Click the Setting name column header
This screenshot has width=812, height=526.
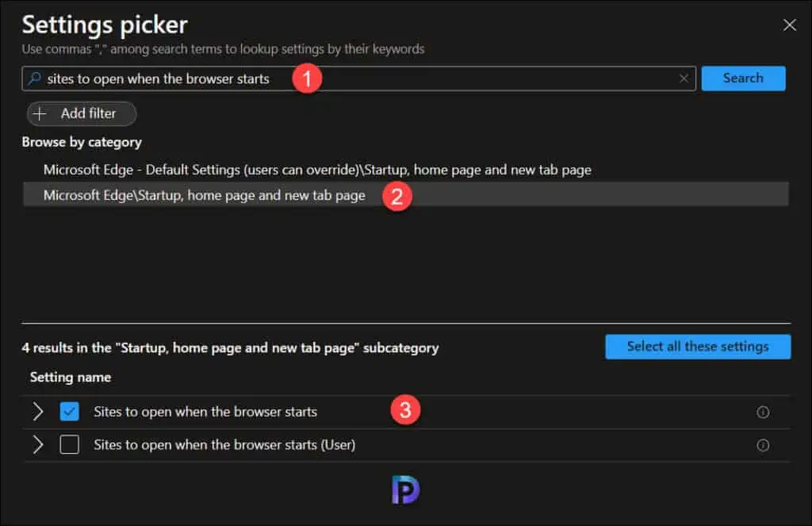click(x=71, y=378)
